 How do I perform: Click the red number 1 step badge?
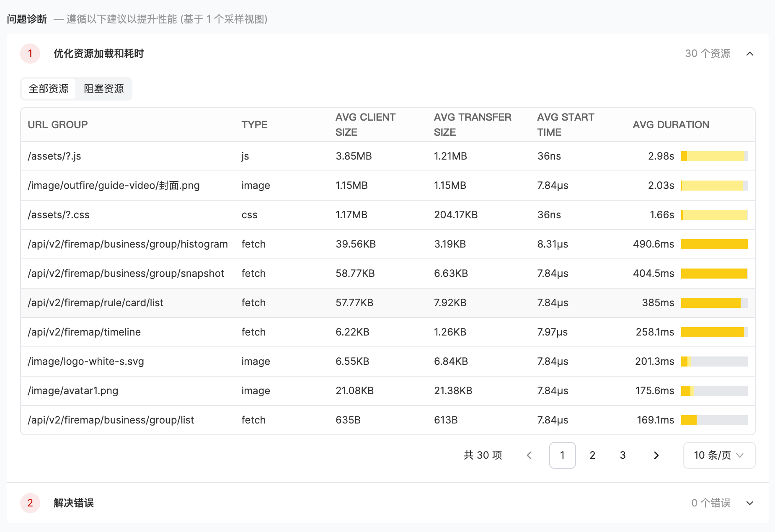point(30,54)
